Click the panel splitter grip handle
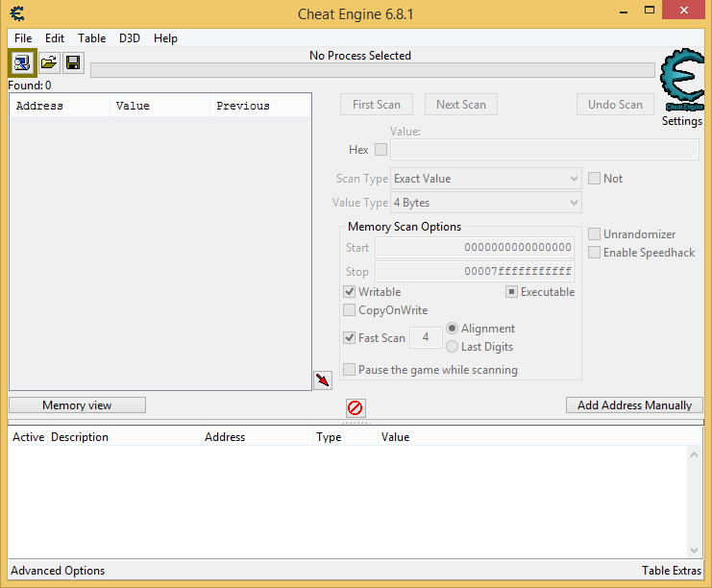The width and height of the screenshot is (712, 588). (356, 423)
